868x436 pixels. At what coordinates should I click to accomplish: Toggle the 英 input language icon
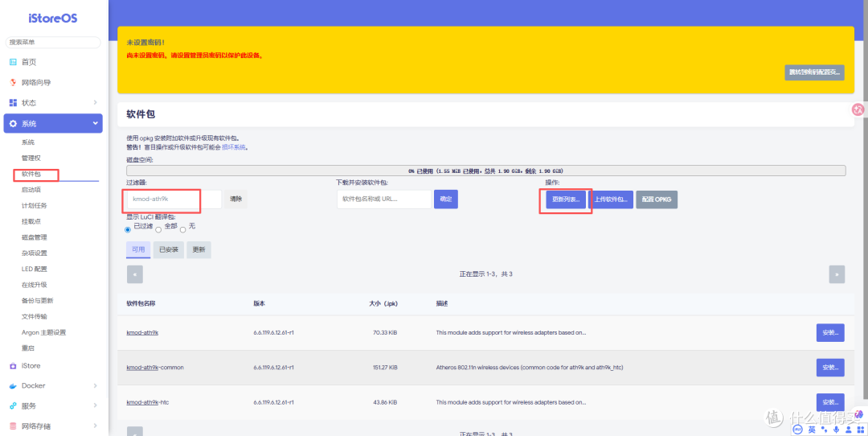[x=812, y=430]
